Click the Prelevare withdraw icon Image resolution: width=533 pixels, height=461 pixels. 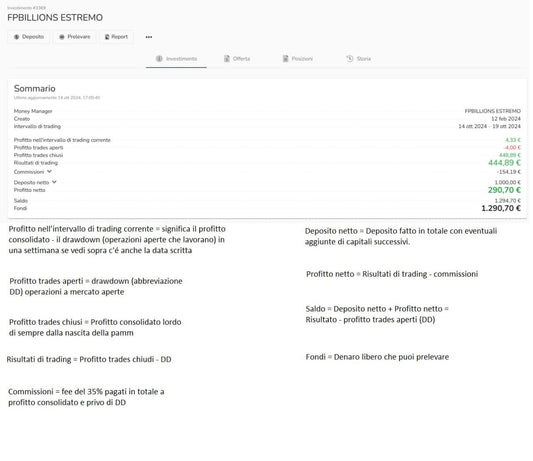pos(62,37)
